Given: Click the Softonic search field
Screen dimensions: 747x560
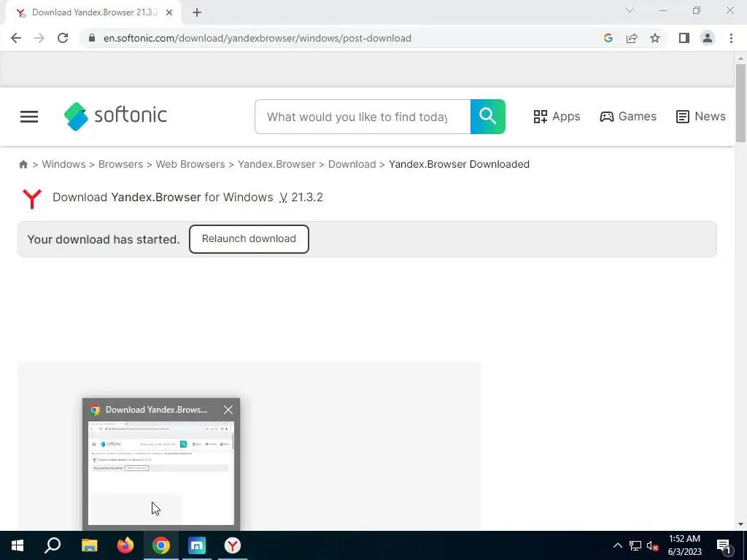Looking at the screenshot, I should tap(363, 117).
